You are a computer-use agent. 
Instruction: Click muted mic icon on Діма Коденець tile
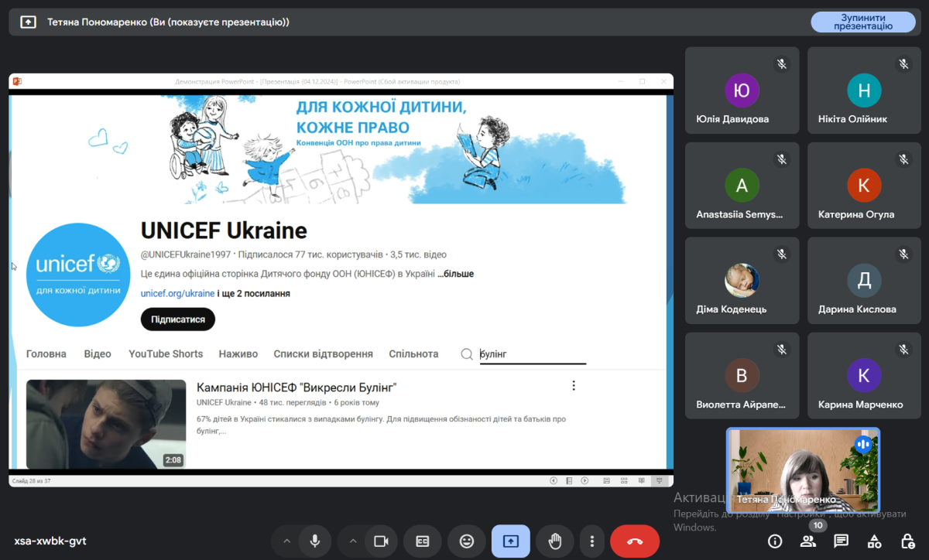pos(782,254)
